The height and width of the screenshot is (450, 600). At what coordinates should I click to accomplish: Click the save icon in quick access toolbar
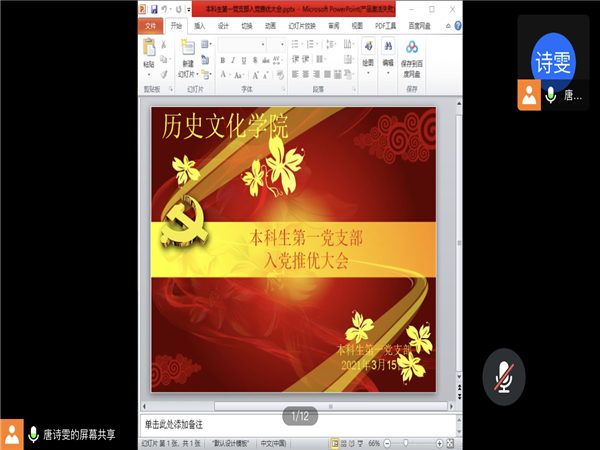(156, 8)
